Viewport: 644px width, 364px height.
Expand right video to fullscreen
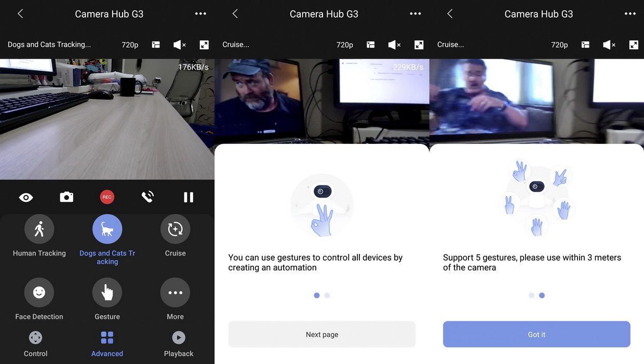(x=634, y=45)
